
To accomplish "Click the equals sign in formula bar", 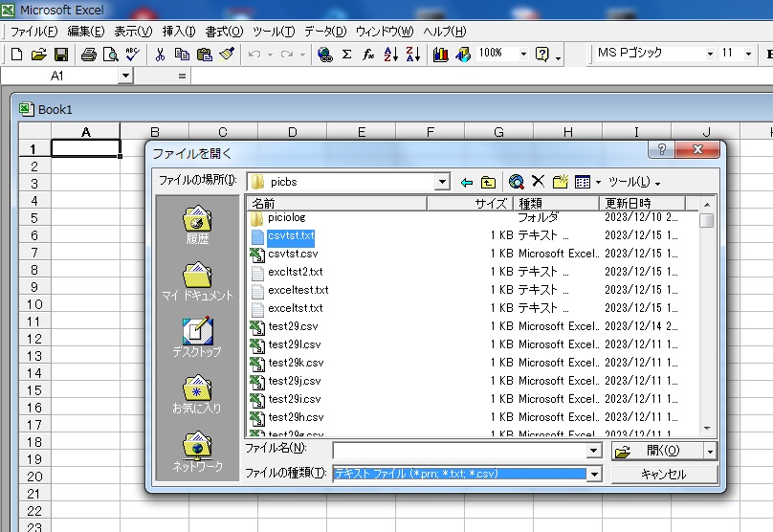I will click(182, 77).
